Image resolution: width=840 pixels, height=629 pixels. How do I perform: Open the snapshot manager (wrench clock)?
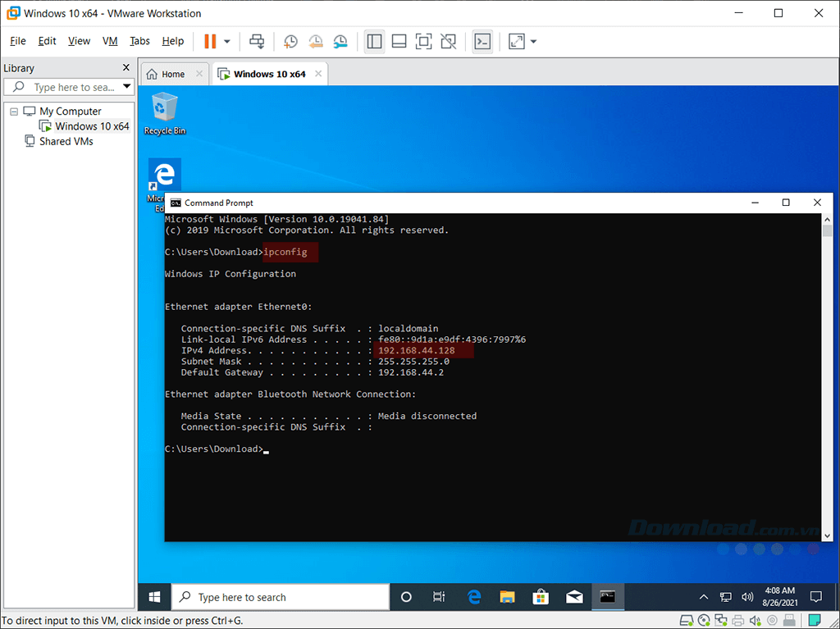coord(340,41)
